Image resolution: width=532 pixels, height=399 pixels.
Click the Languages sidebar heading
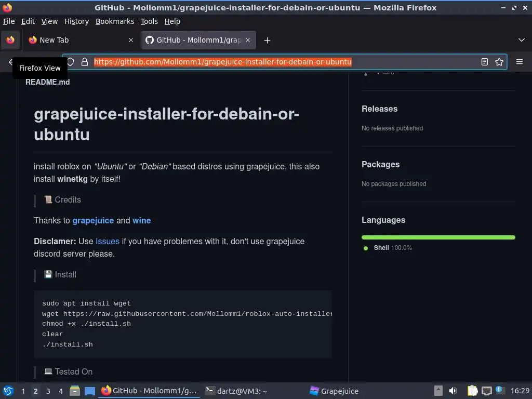point(383,220)
